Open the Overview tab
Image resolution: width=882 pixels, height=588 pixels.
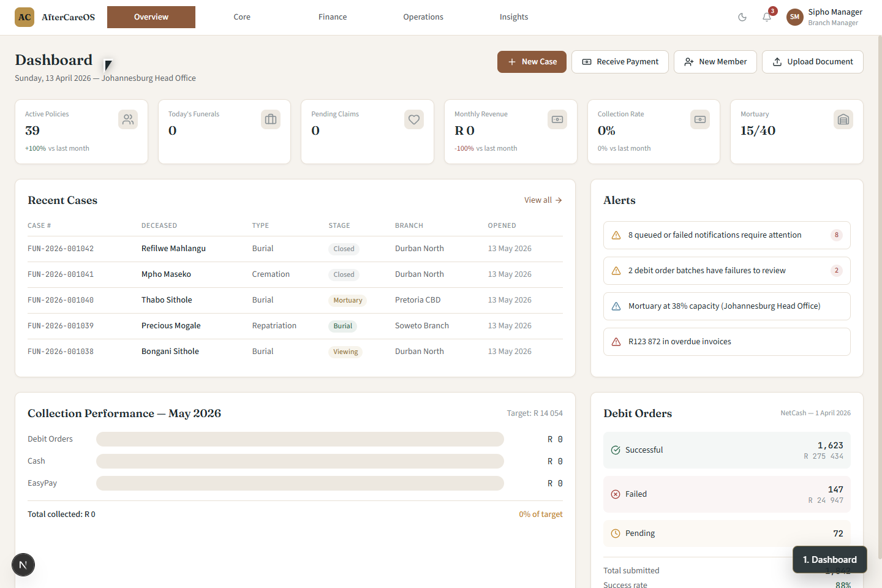click(x=151, y=17)
